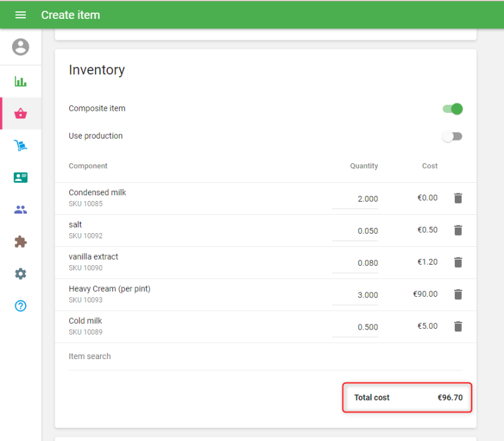
Task: Disable the Composite item toggle
Action: coord(453,109)
